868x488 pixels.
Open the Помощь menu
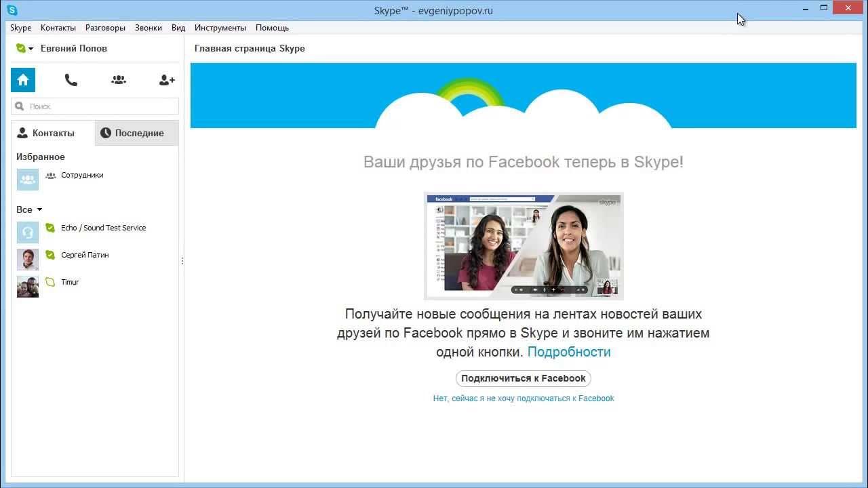tap(273, 28)
